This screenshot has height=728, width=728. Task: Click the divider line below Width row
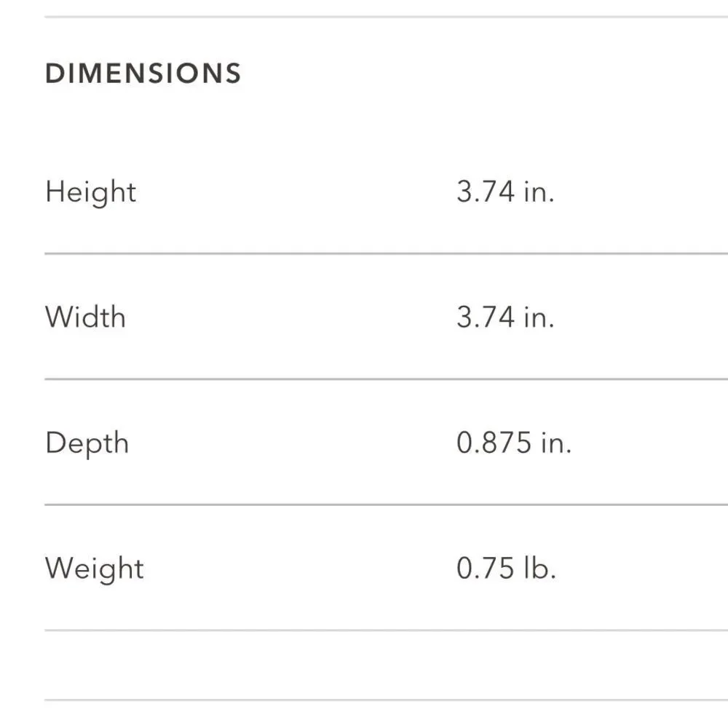point(387,379)
